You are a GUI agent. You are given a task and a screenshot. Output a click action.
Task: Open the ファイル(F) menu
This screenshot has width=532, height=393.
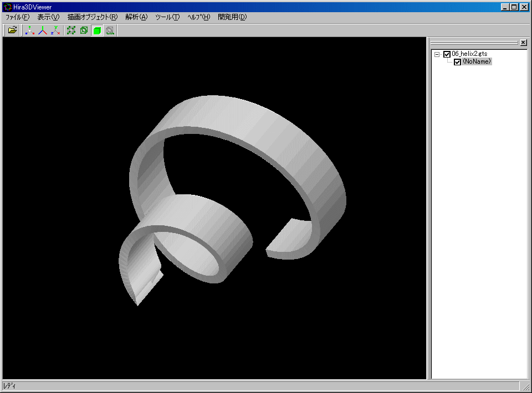(x=17, y=17)
